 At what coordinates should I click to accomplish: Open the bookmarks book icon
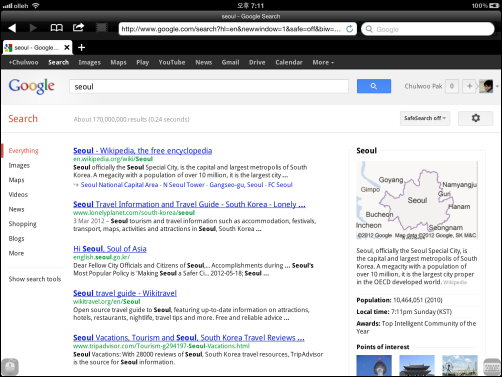tap(56, 28)
